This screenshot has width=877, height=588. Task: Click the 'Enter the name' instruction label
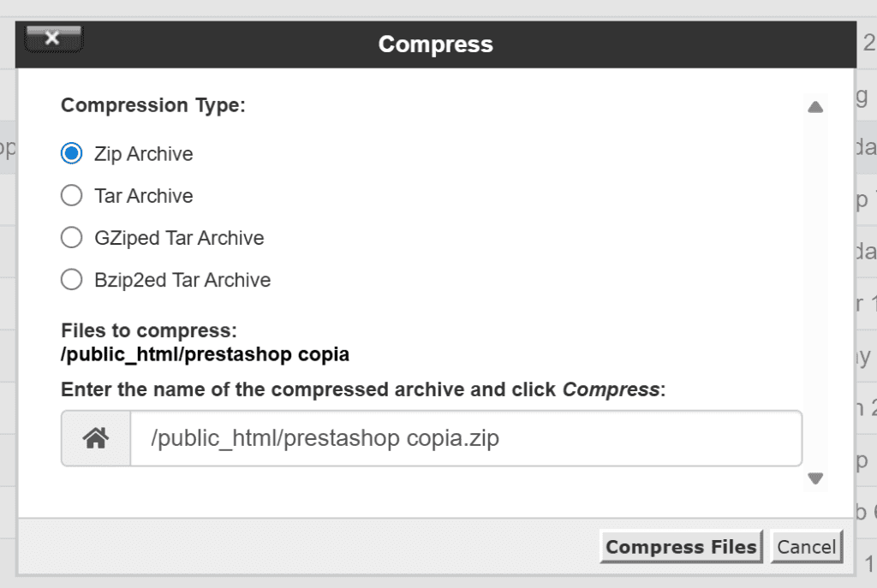(x=363, y=390)
